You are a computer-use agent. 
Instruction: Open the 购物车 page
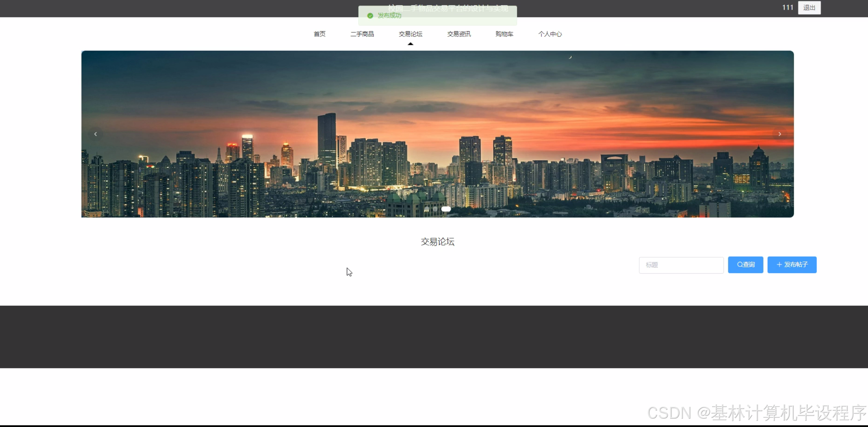(504, 34)
